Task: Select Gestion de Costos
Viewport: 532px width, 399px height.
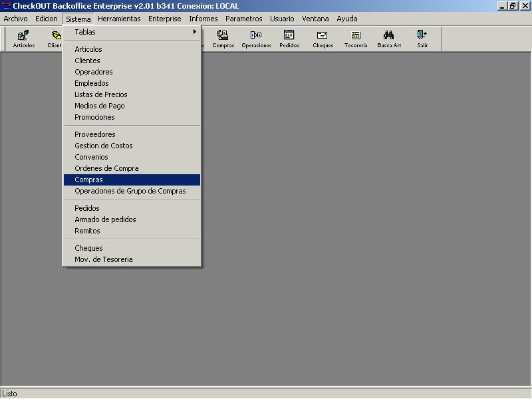Action: pyautogui.click(x=132, y=146)
